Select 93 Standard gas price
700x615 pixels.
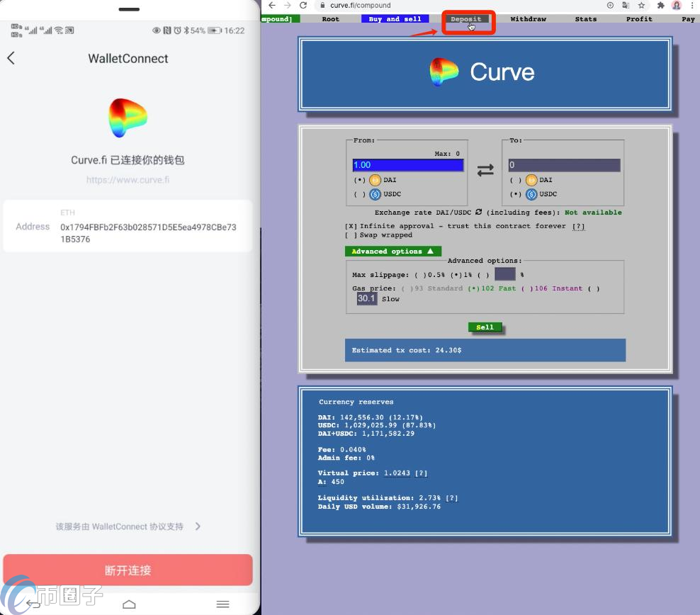pos(407,289)
